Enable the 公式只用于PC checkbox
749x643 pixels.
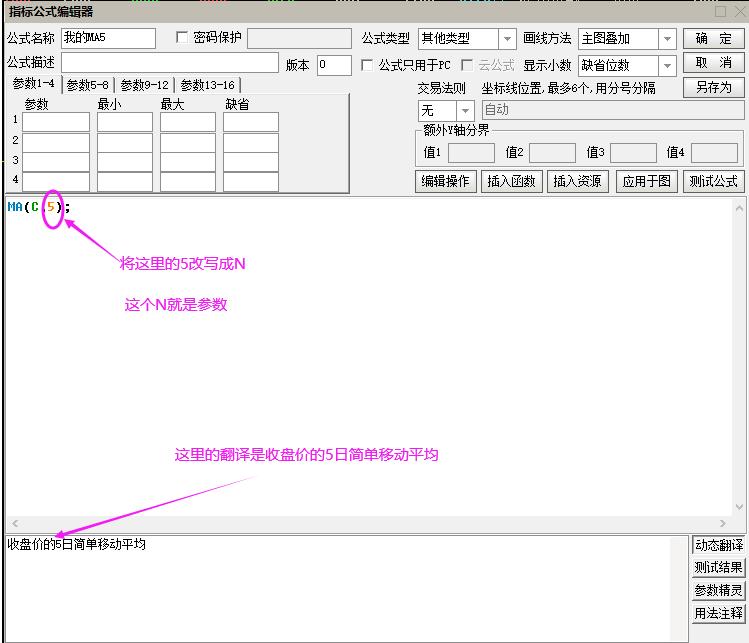367,65
